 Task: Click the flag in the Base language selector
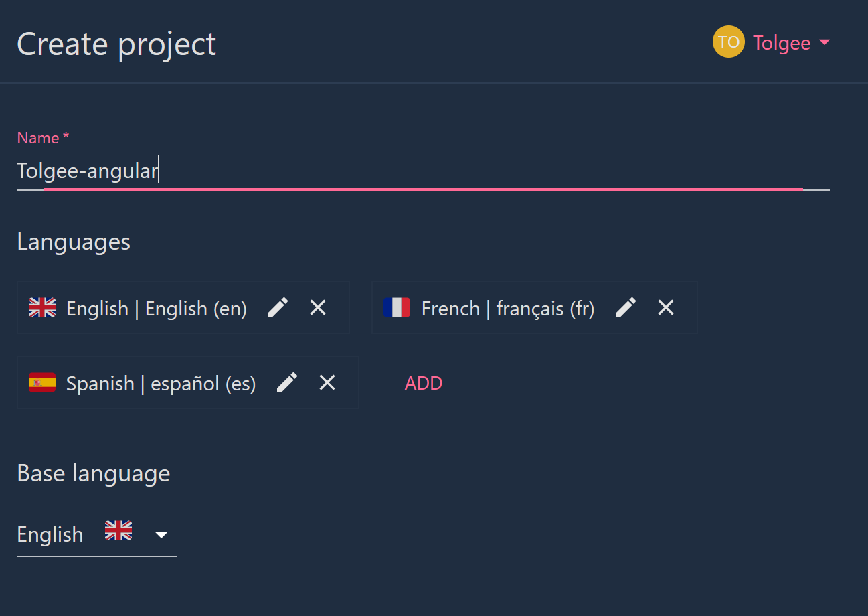click(118, 530)
